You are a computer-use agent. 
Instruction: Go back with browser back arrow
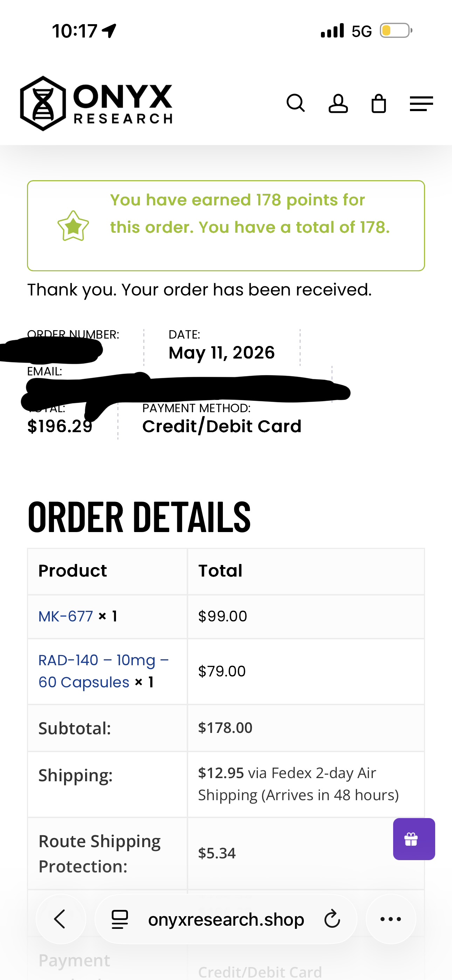pos(61,919)
